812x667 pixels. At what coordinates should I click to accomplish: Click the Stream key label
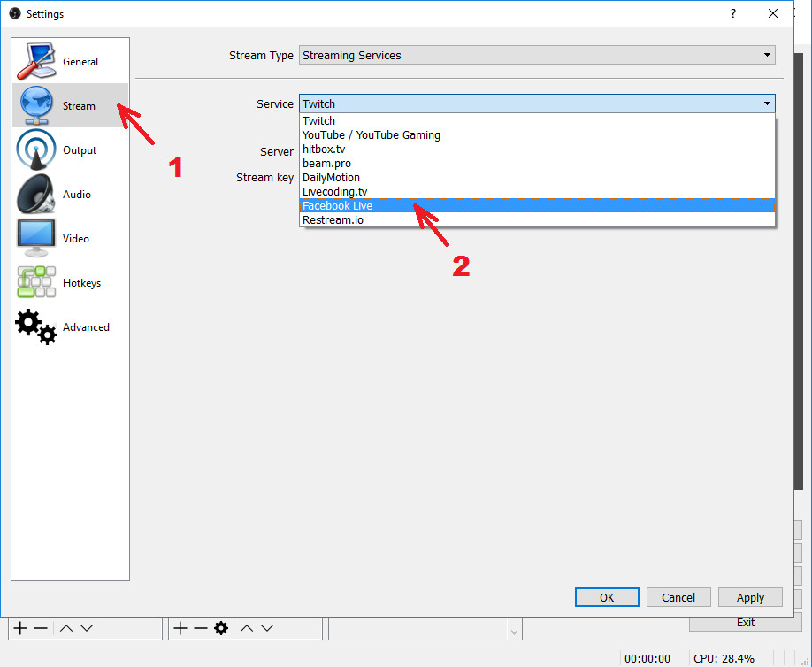click(x=264, y=177)
